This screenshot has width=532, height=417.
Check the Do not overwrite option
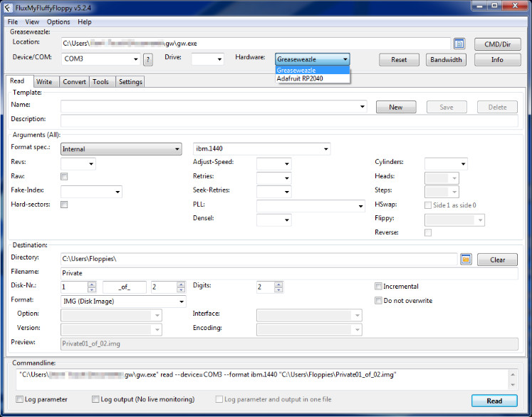378,301
